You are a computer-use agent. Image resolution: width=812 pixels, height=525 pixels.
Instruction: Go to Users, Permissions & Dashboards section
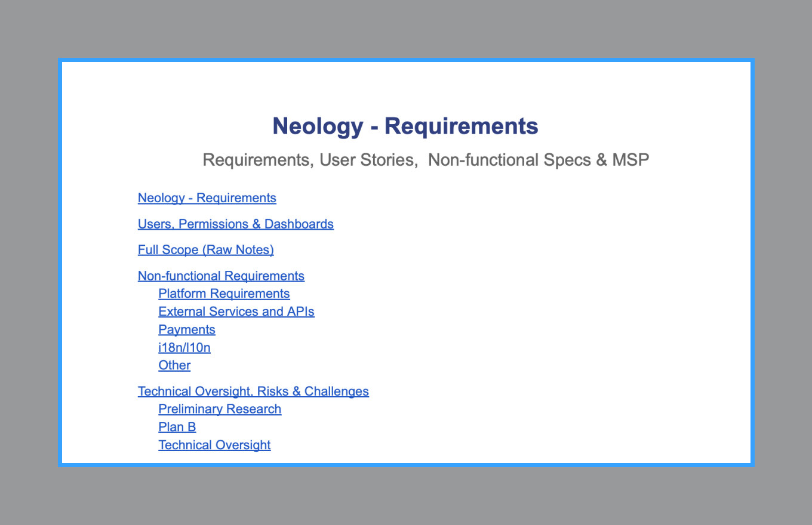click(235, 224)
